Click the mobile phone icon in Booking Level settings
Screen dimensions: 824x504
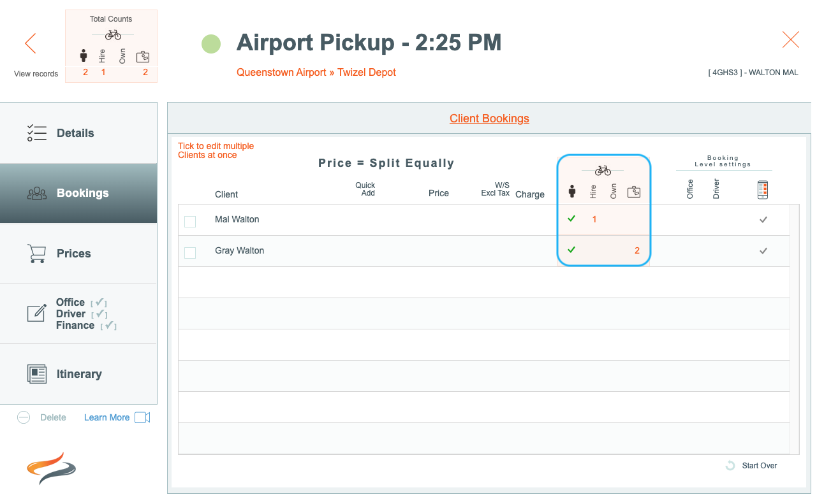pyautogui.click(x=762, y=190)
